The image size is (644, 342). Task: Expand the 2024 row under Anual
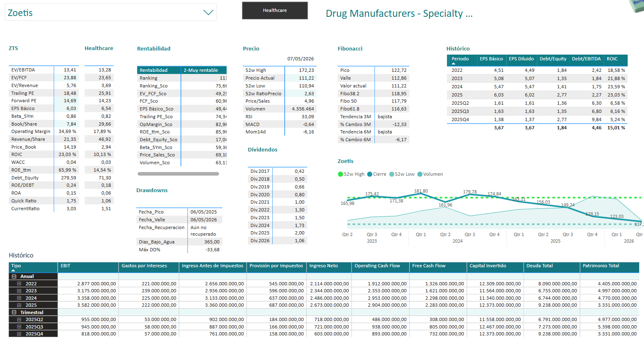[x=19, y=298]
